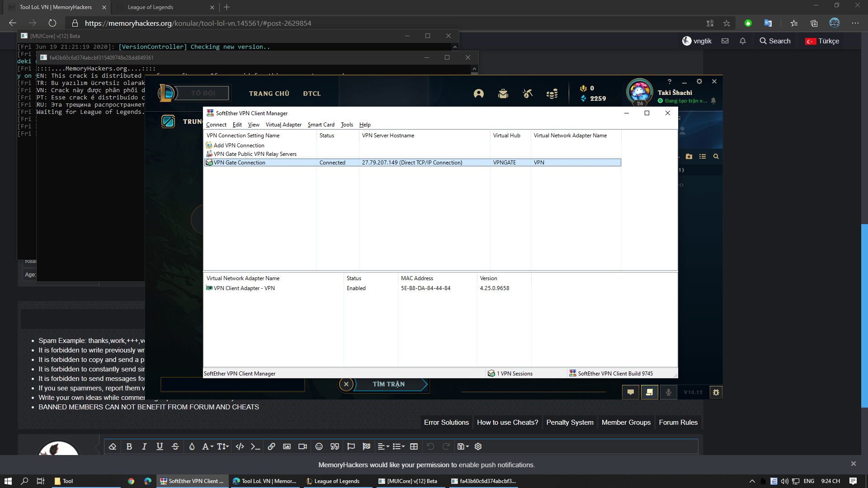868x488 pixels.
Task: Open Smart Card menu
Action: click(321, 125)
